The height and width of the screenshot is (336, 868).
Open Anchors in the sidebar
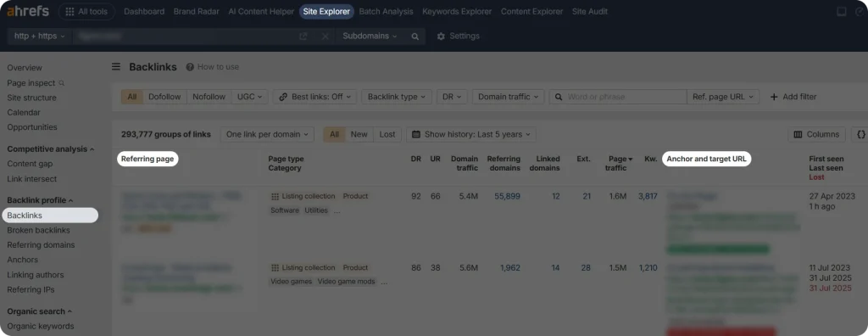pyautogui.click(x=23, y=260)
